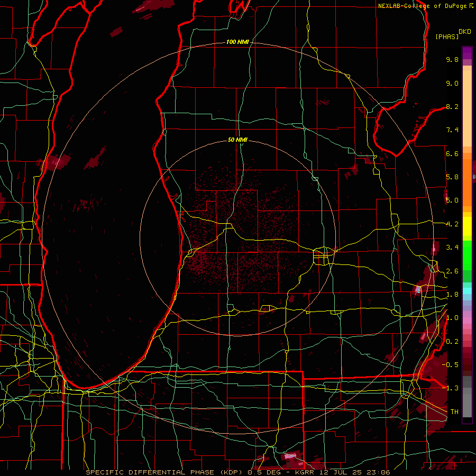This screenshot has width=476, height=476.
Task: Click the 3.4 scale value
Action: (x=452, y=248)
